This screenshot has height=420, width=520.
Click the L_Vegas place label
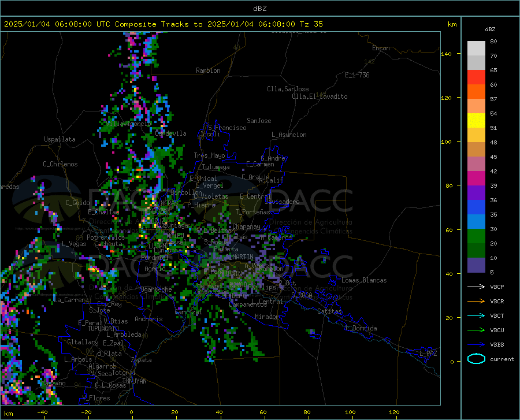[74, 244]
